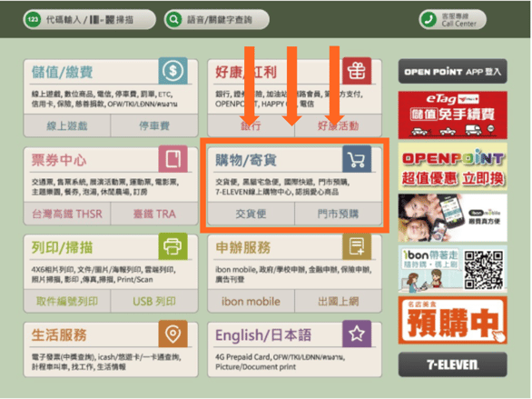Tap the green phone Call Center icon
This screenshot has height=399, width=532.
coord(429,19)
